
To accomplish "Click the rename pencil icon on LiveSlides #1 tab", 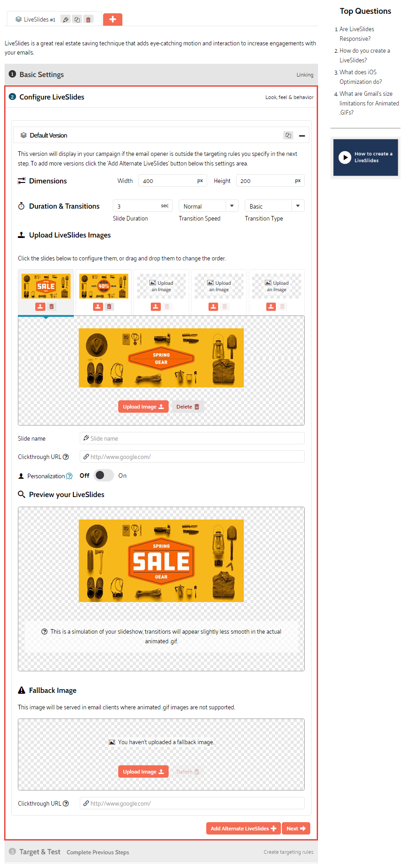I will [x=66, y=19].
